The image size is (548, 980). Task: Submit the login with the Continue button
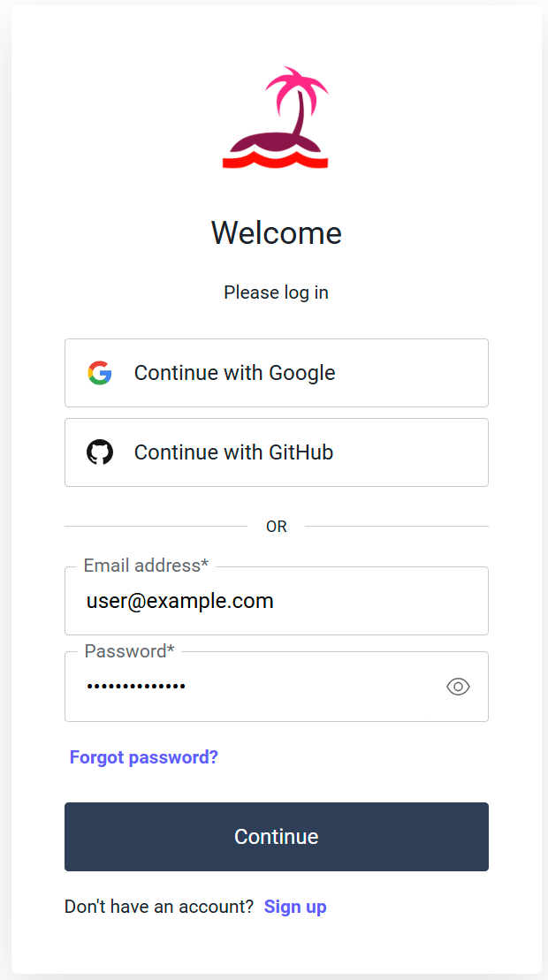click(x=276, y=837)
